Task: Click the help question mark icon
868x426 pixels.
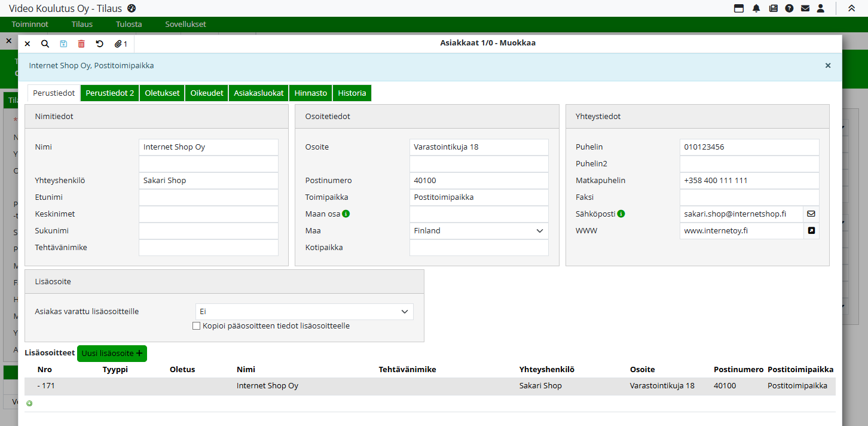Action: point(789,8)
